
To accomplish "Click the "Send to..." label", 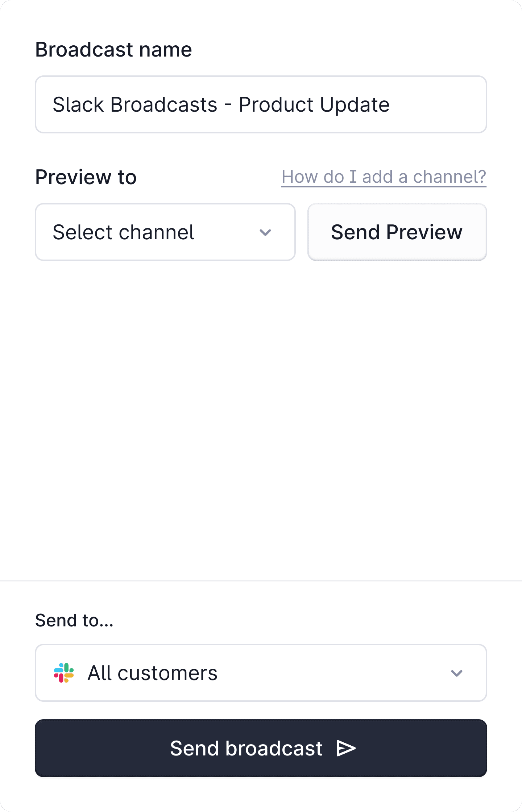I will (74, 620).
